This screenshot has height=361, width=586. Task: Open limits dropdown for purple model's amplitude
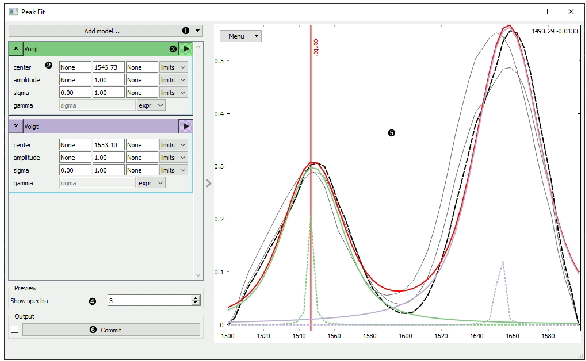[x=173, y=157]
